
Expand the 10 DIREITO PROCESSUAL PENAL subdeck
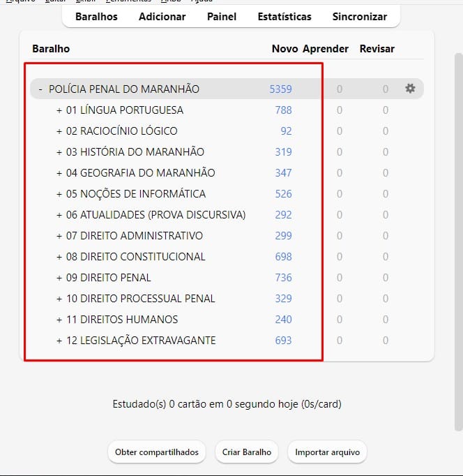point(59,299)
